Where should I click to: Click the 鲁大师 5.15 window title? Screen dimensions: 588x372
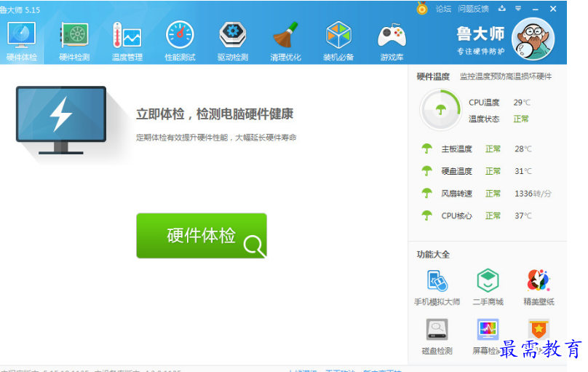pyautogui.click(x=20, y=10)
